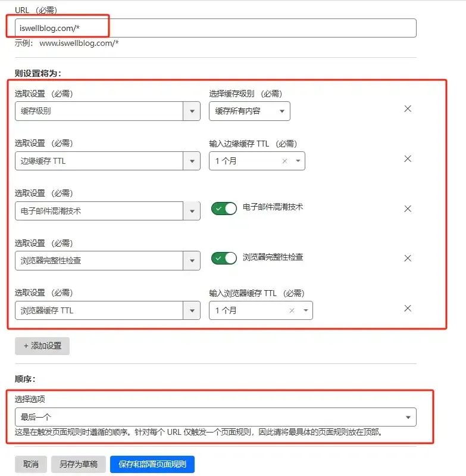
Task: Click the 电子邮件混淆技术 toggle label
Action: (273, 207)
